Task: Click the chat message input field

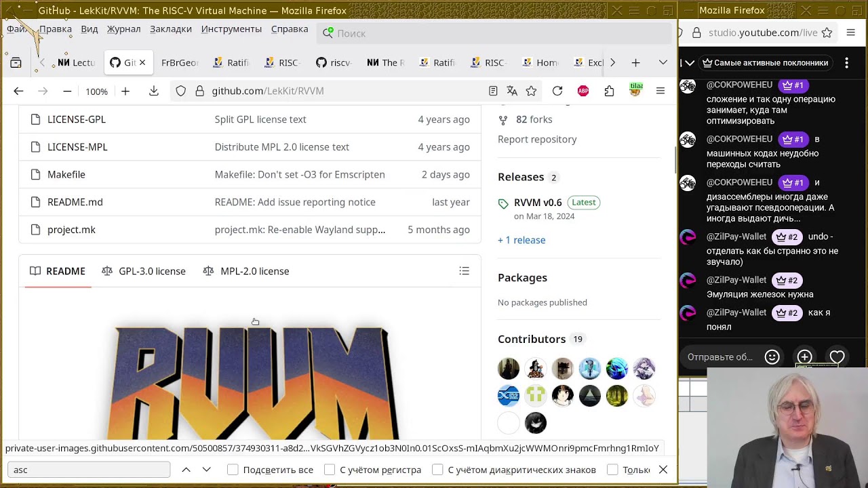Action: tap(720, 357)
